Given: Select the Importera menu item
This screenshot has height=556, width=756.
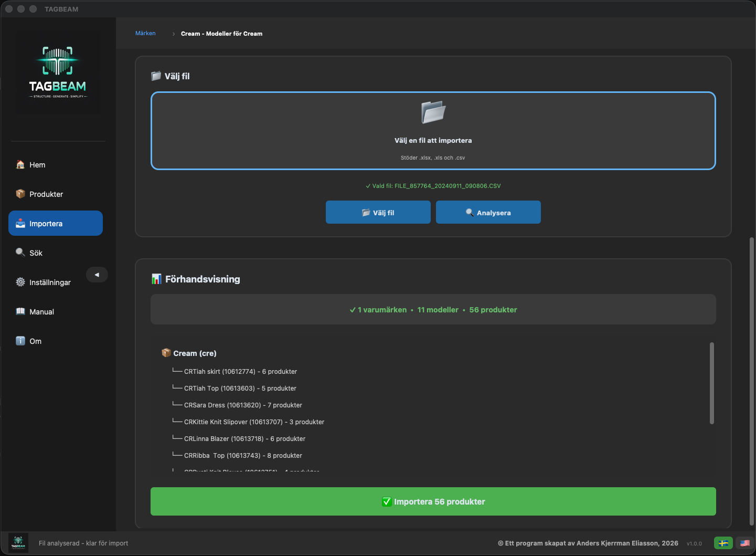Looking at the screenshot, I should (56, 223).
